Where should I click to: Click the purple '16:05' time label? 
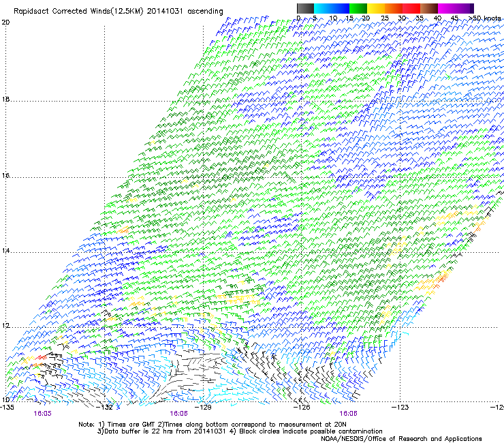42,414
